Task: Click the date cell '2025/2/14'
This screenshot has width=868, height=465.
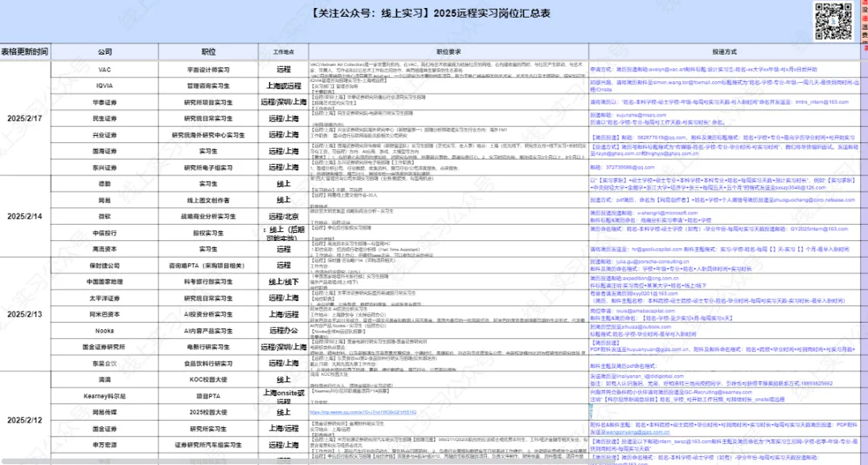Action: point(25,216)
